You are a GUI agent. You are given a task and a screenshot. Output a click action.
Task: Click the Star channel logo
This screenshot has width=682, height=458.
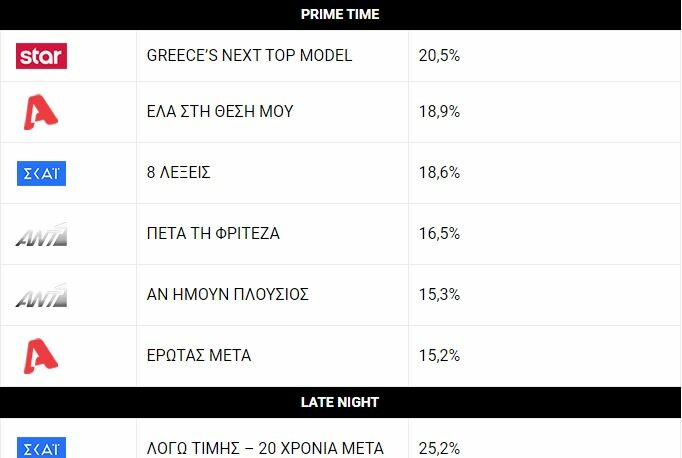click(x=41, y=56)
